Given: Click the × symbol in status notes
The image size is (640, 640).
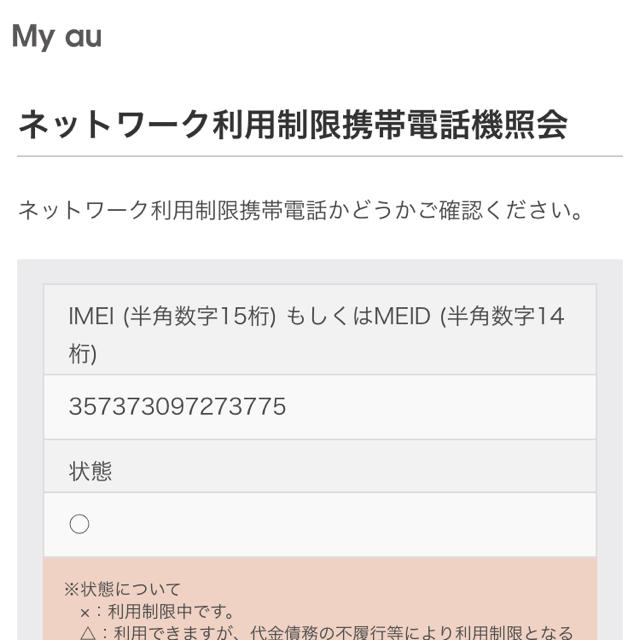Looking at the screenshot, I should tap(85, 613).
